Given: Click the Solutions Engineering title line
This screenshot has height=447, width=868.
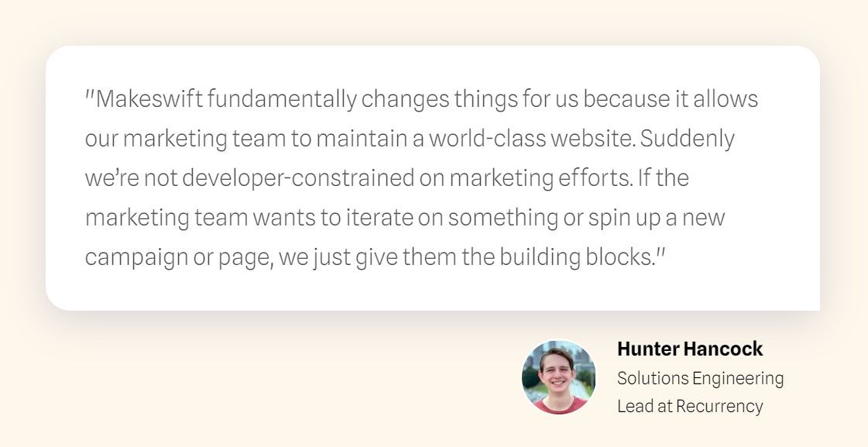Looking at the screenshot, I should 700,378.
